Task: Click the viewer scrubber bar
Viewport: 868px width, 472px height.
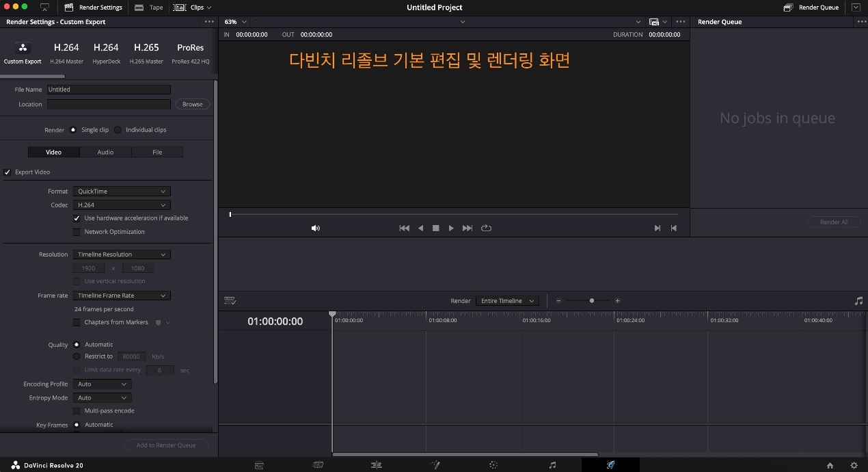Action: pyautogui.click(x=454, y=215)
